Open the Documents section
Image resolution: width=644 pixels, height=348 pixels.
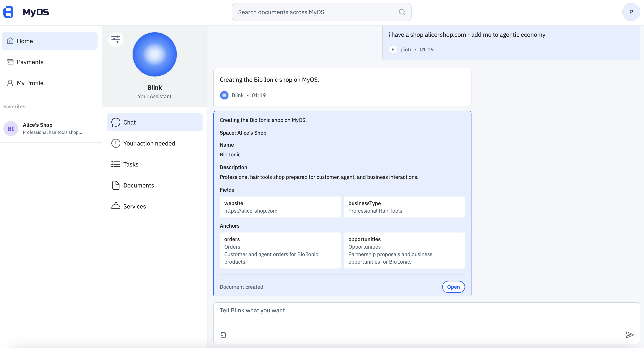tap(139, 185)
